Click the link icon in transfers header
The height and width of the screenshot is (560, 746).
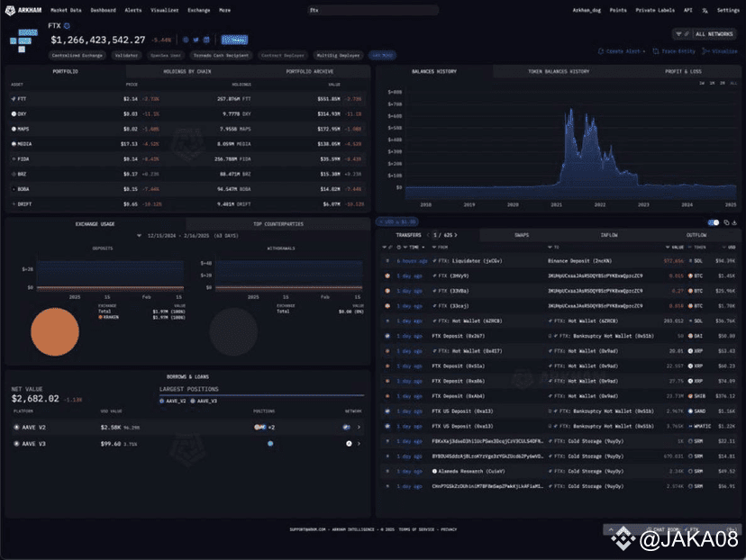pos(390,248)
